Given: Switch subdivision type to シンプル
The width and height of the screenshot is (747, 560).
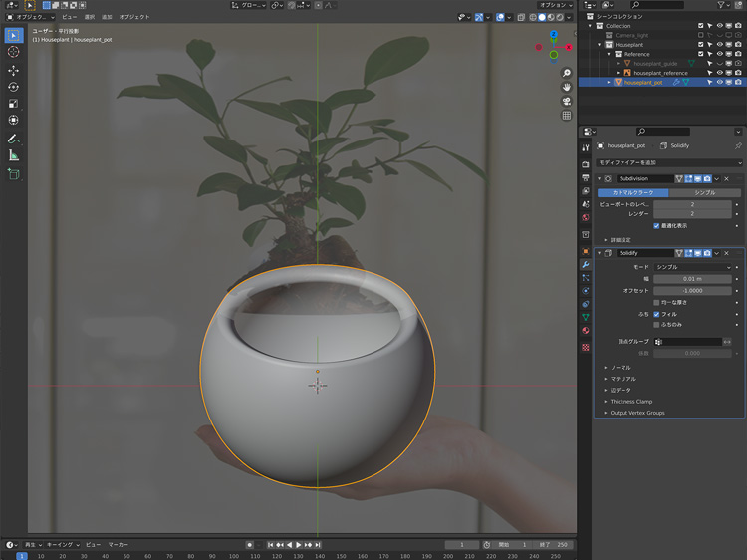Looking at the screenshot, I should click(x=703, y=192).
